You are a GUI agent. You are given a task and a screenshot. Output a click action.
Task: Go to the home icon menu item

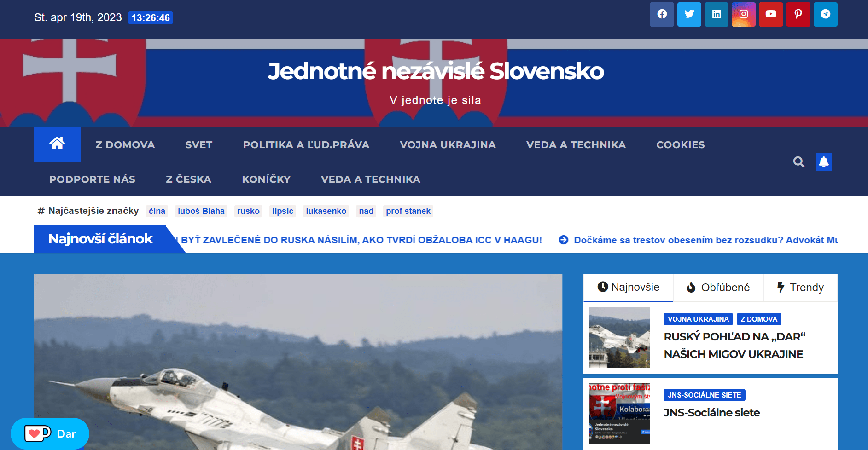click(x=57, y=144)
